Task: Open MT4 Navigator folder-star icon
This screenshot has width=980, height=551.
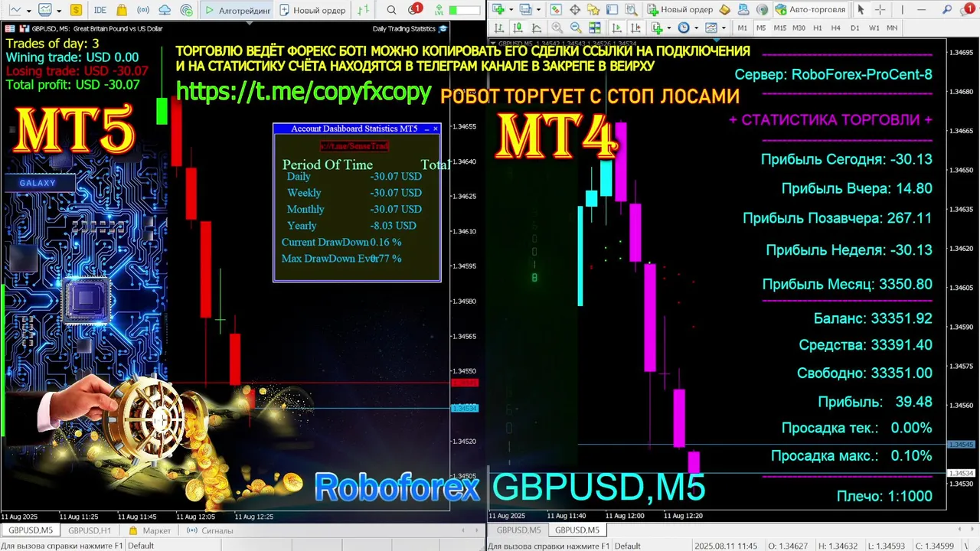Action: click(x=593, y=9)
